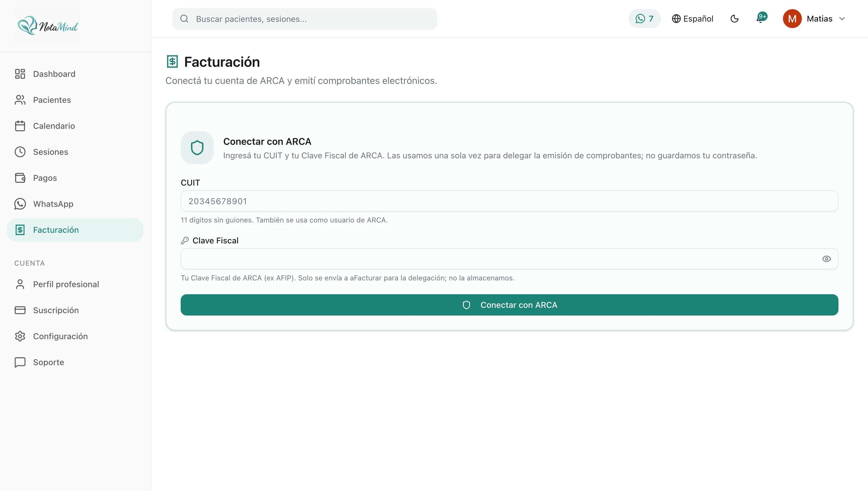Click the CUENTA section label
The image size is (868, 491).
click(29, 263)
